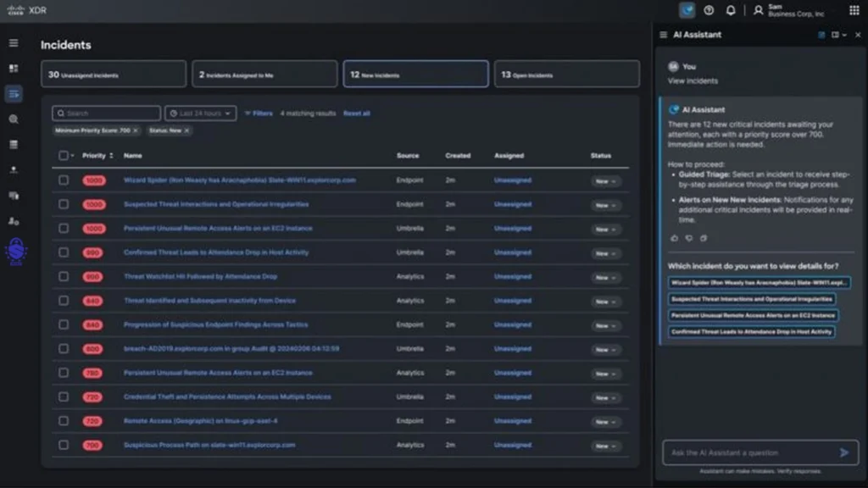Choose Persistent Unusual Remote Access suggestion in AI Assistant
This screenshot has width=868, height=488.
(x=753, y=315)
